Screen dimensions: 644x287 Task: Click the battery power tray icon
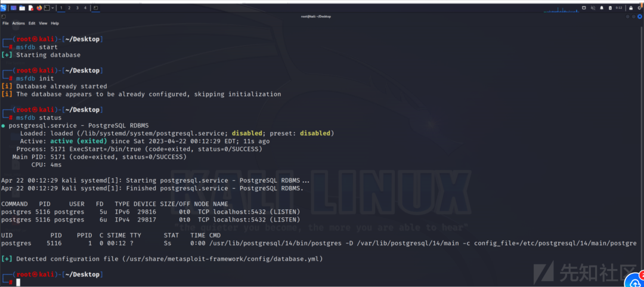click(610, 8)
